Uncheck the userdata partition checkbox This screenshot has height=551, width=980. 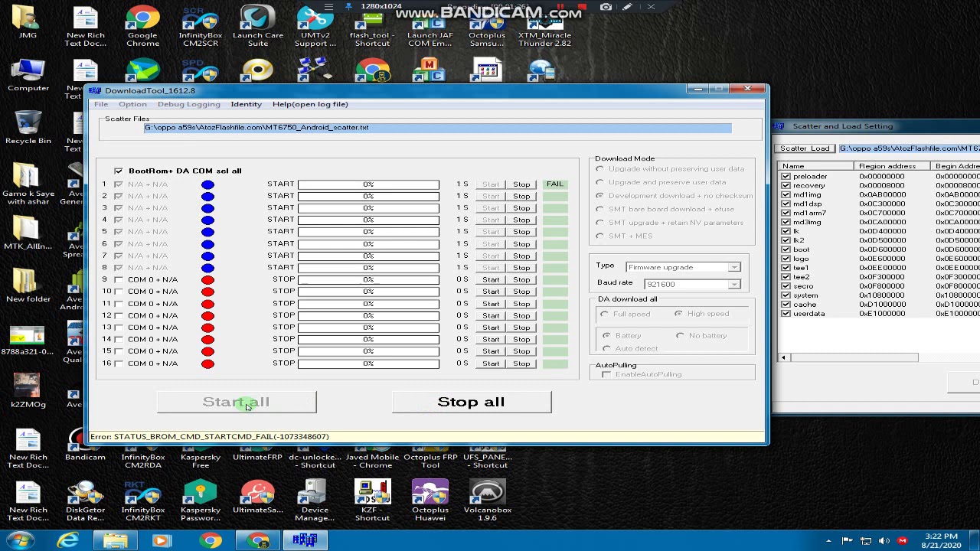786,314
